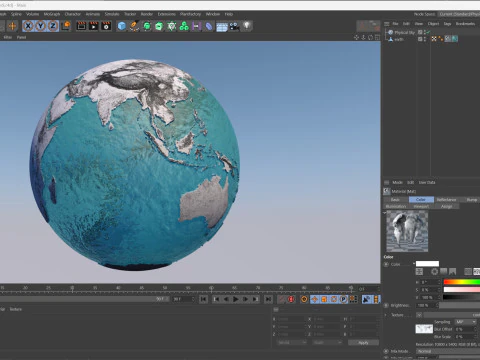Toggle Physical Sky green enable checkmark
Viewport: 480px width, 360px height.
pyautogui.click(x=428, y=32)
